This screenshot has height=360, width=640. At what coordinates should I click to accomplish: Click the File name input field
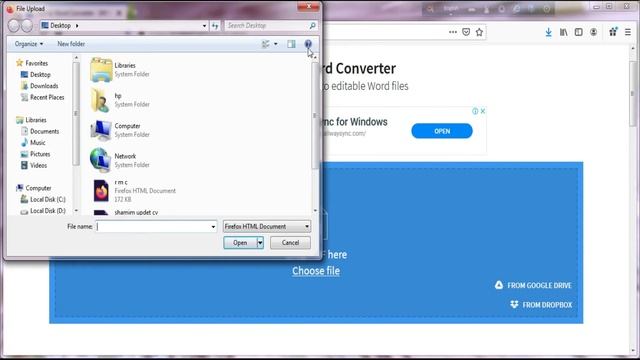pos(153,227)
